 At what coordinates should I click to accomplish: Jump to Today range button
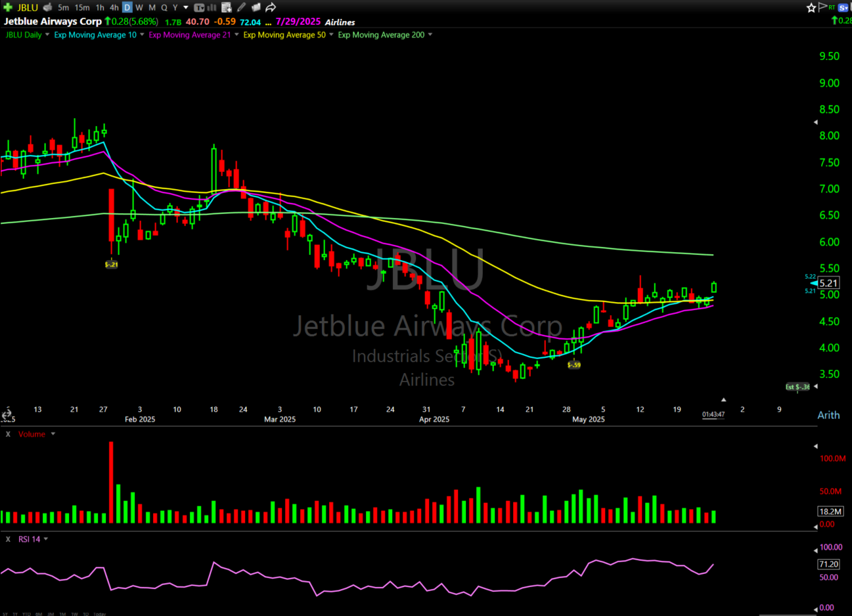coord(100,614)
